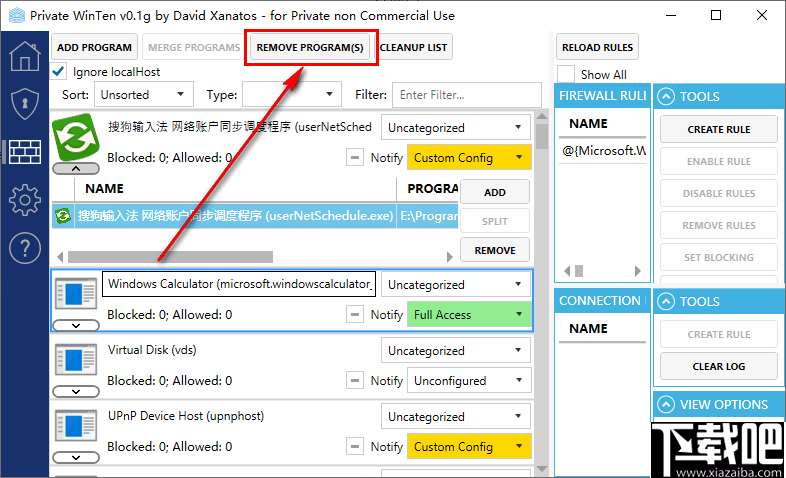Viewport: 786px width, 478px height.
Task: Open category dropdown for UPnP Device Host
Action: point(456,416)
